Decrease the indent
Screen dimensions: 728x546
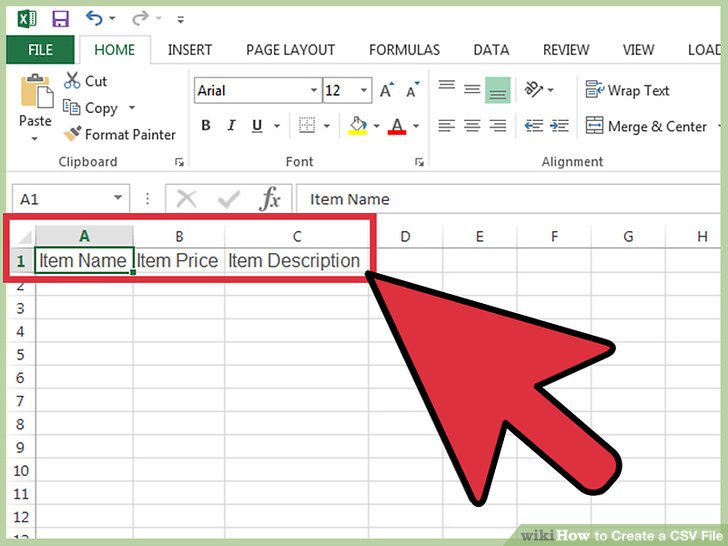coord(534,125)
